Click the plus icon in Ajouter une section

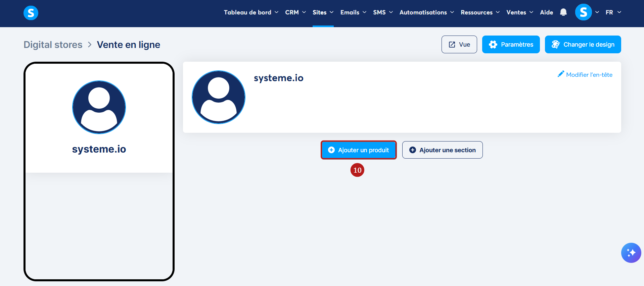[413, 150]
